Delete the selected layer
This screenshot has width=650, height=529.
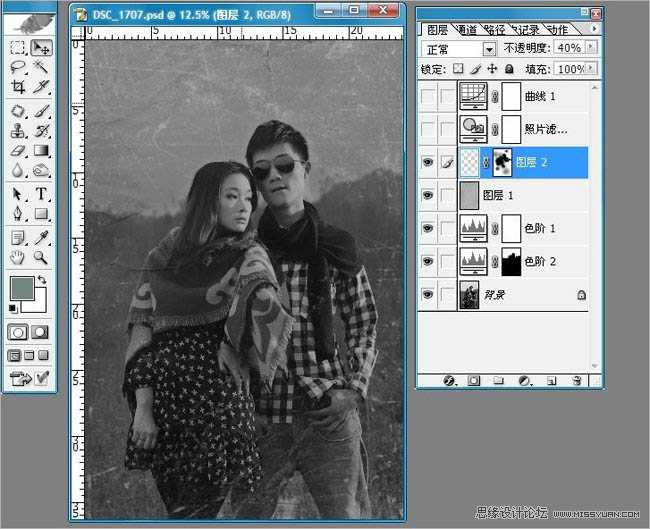(577, 380)
